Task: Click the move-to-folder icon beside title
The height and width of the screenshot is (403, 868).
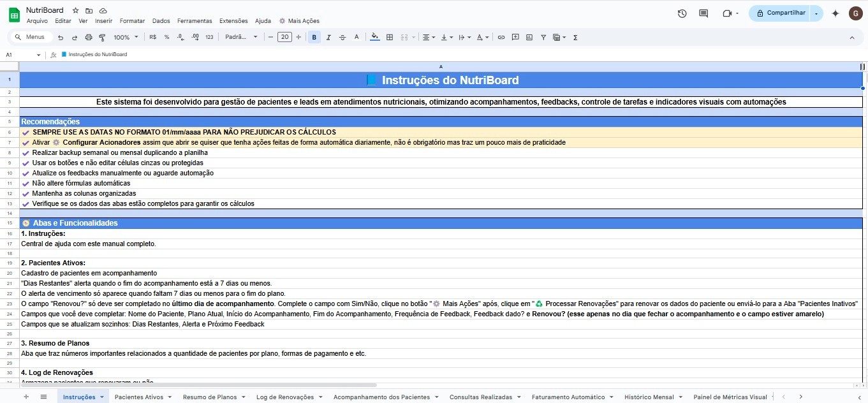Action: (89, 11)
